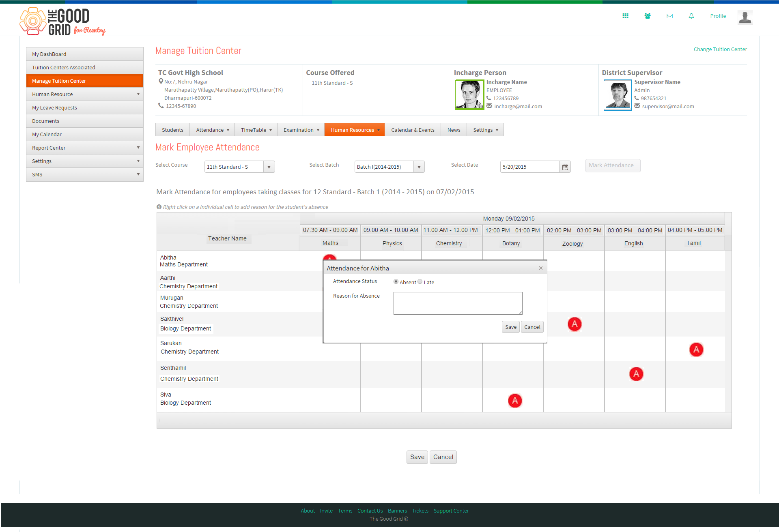This screenshot has width=779, height=532.
Task: Switch to the Students tab
Action: point(172,130)
